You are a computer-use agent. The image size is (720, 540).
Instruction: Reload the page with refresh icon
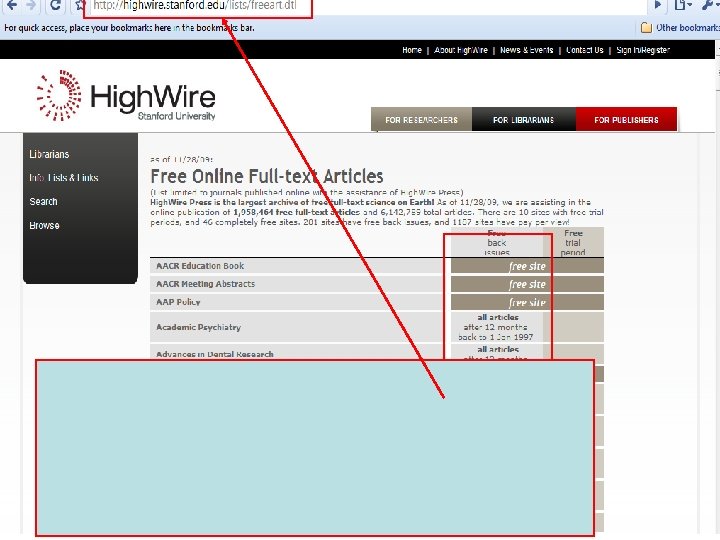(55, 6)
